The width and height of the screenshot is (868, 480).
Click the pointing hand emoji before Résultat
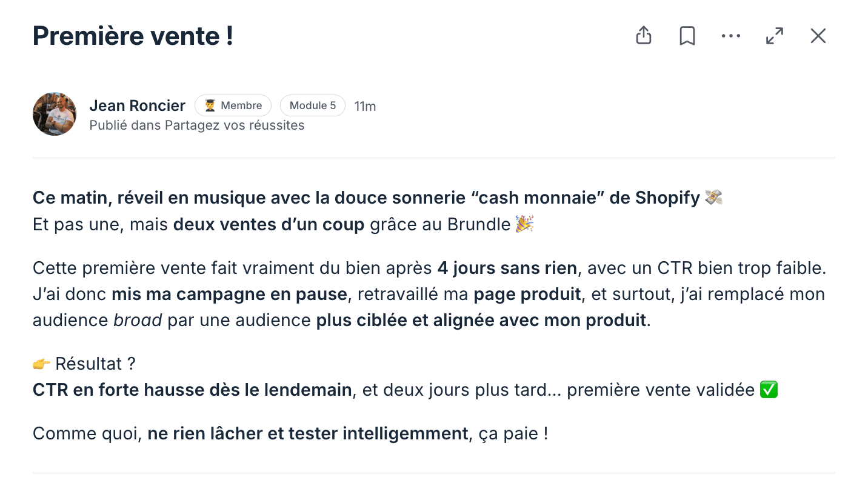[42, 364]
